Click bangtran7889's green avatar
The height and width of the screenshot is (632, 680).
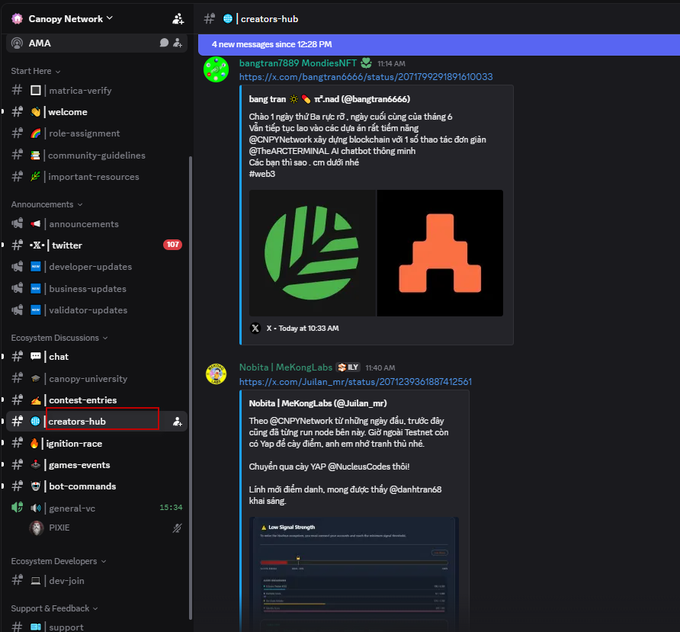coord(216,69)
